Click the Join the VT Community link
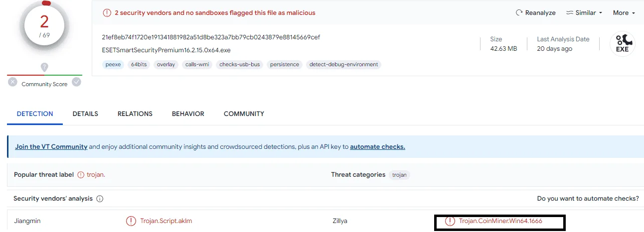644x232 pixels. click(x=51, y=147)
